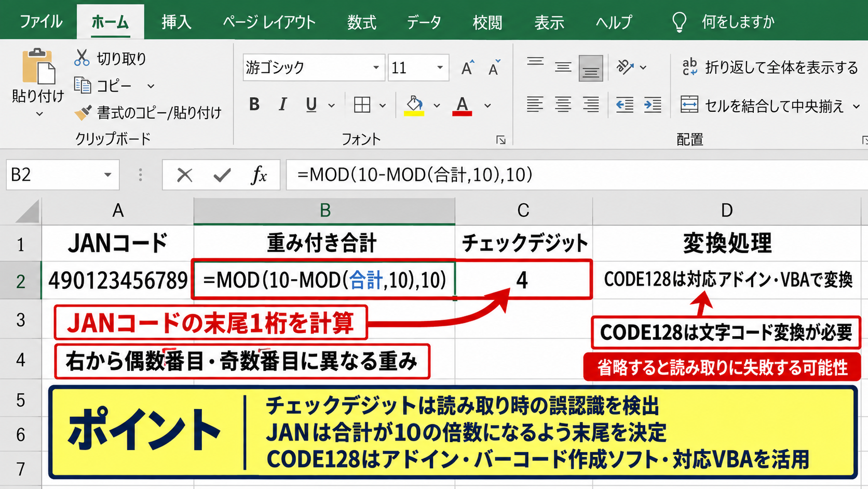The image size is (868, 489).
Task: Increase font size with the large A icon
Action: (467, 68)
